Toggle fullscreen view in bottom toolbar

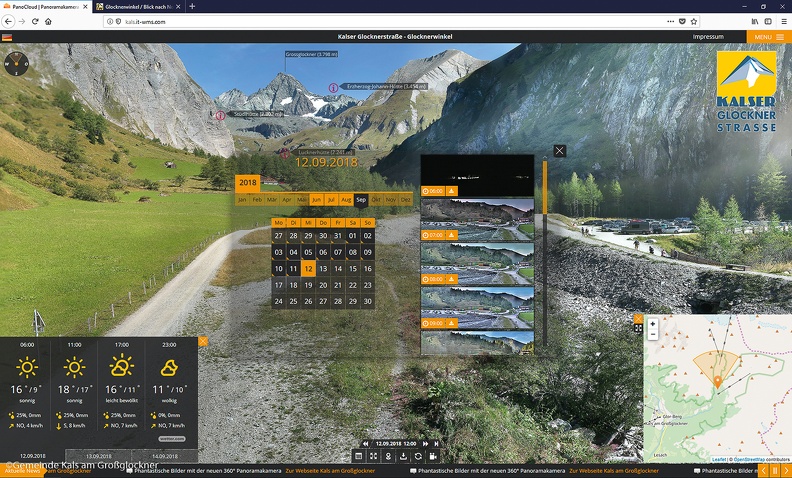tap(373, 456)
